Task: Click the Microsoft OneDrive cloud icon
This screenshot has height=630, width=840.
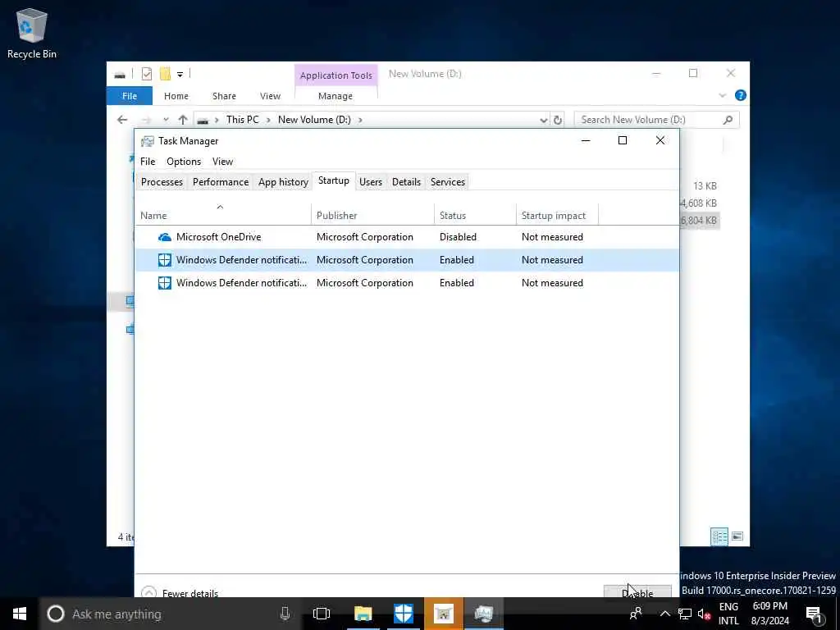Action: [x=164, y=237]
